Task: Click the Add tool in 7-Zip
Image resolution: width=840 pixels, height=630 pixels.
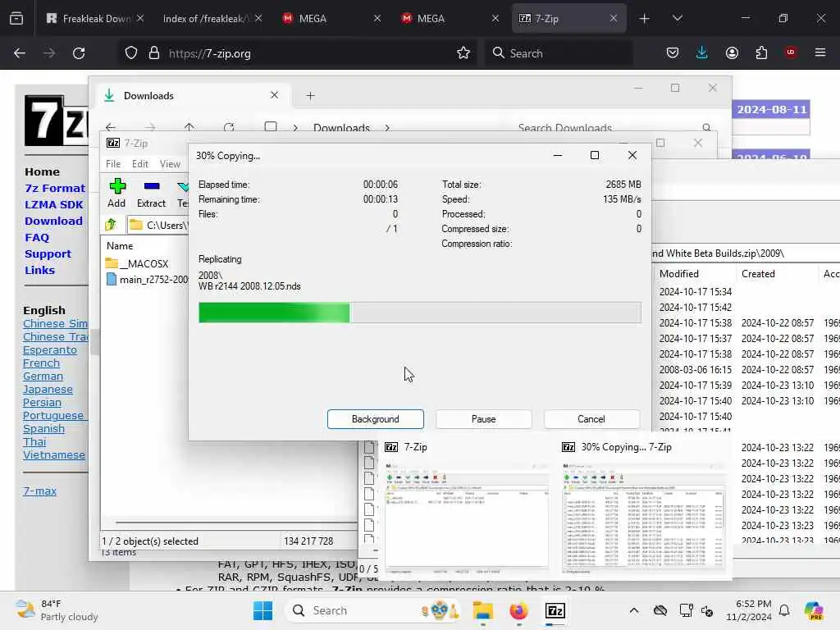Action: coord(116,194)
